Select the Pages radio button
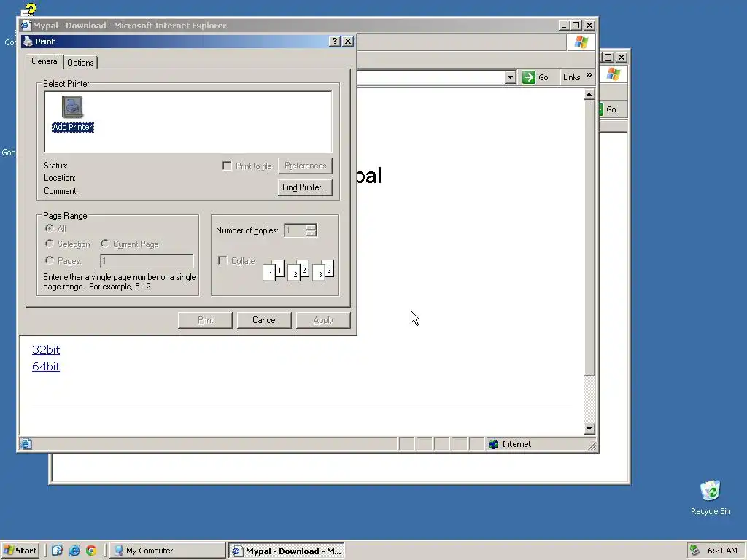The width and height of the screenshot is (747, 560). click(x=49, y=260)
